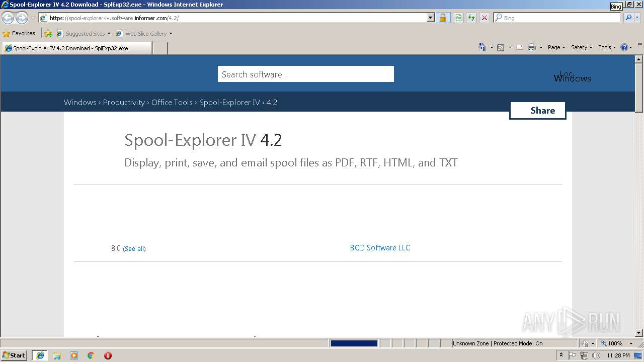Open the Productivity breadcrumb link
Screen dimensions: 644x362
(124, 102)
